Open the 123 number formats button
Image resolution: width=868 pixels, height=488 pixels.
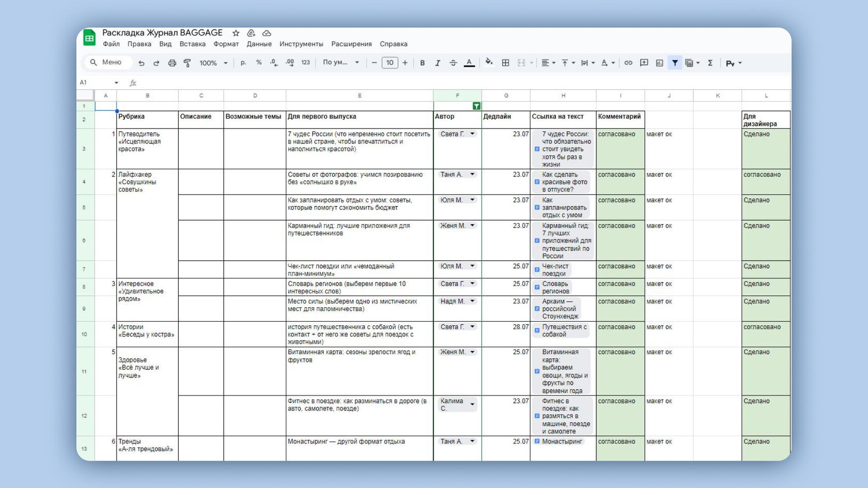(305, 63)
